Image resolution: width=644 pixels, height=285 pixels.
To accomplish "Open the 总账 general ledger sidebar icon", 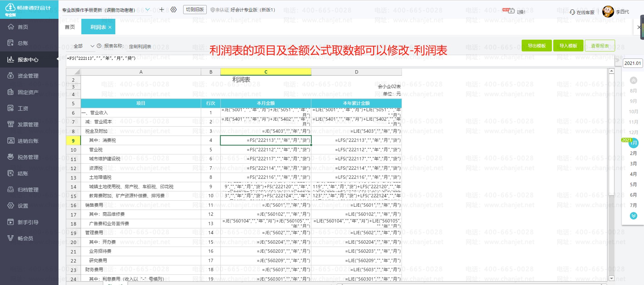I will click(11, 43).
